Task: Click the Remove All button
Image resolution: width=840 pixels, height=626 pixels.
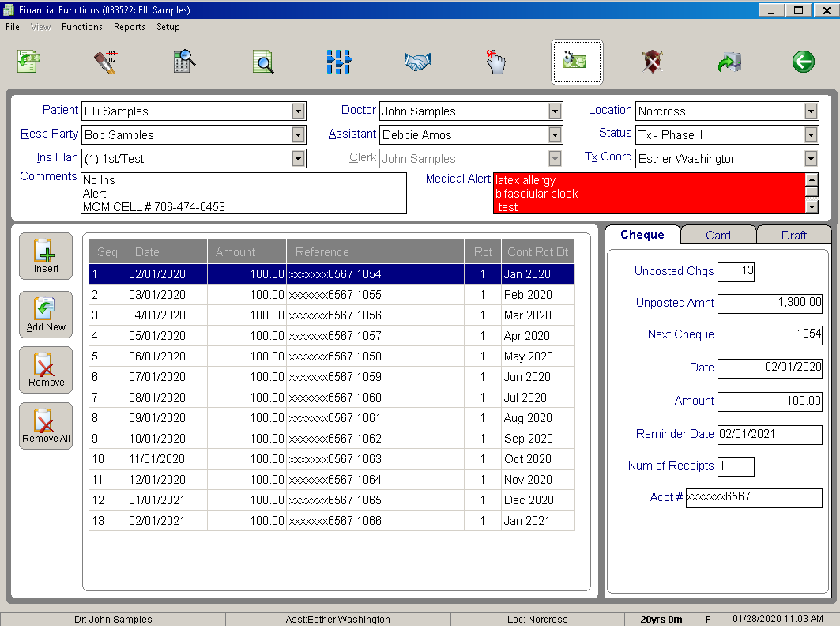Action: tap(46, 426)
